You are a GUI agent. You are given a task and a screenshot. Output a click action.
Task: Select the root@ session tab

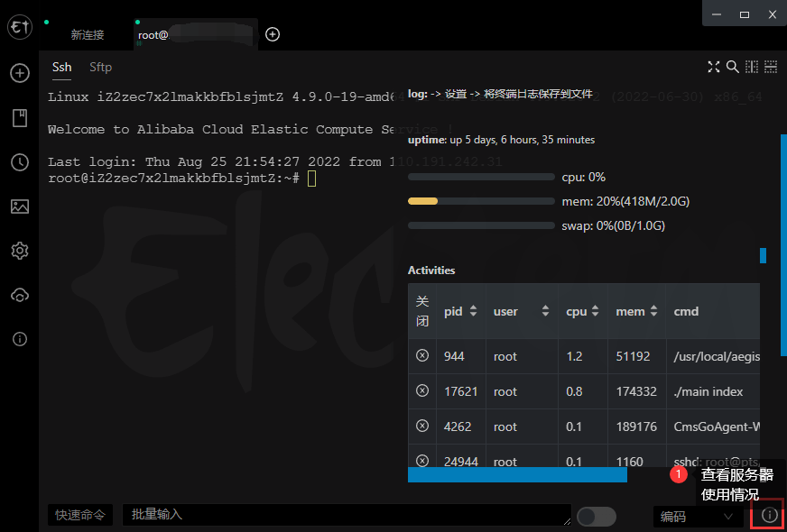pyautogui.click(x=197, y=34)
